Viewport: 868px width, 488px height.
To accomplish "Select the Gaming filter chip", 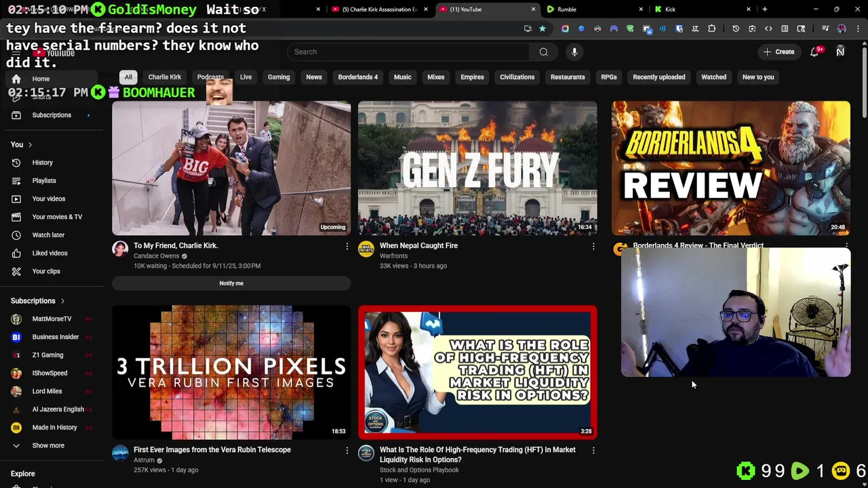I will pyautogui.click(x=279, y=77).
